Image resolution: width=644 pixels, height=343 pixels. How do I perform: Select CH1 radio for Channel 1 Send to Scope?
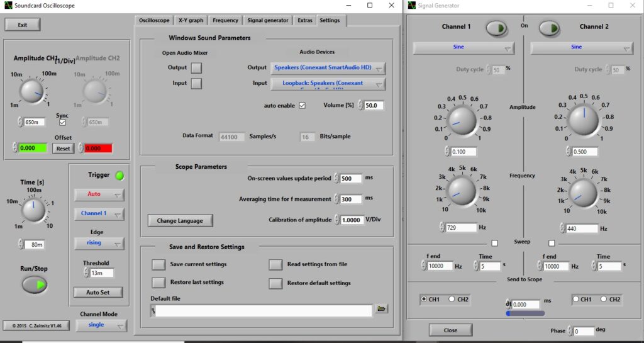(x=424, y=300)
